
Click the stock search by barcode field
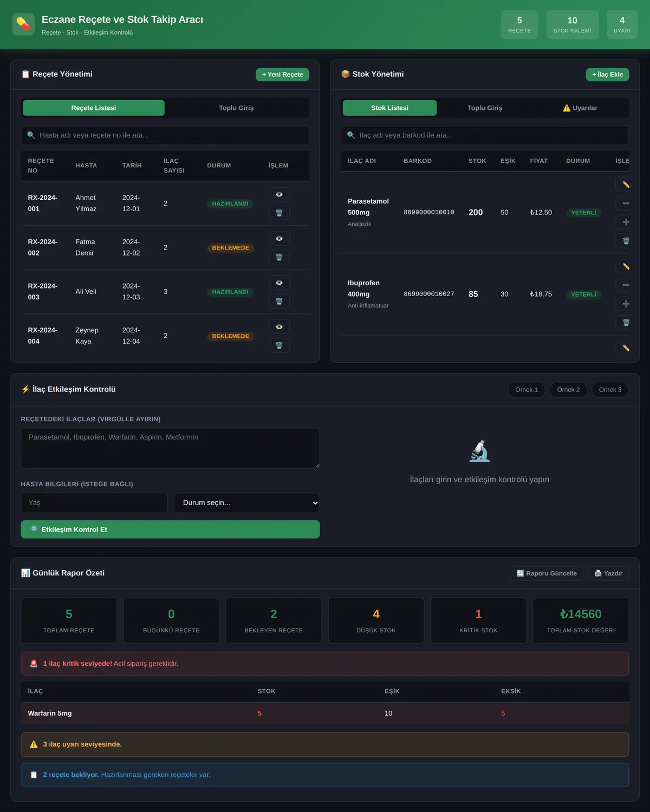485,135
